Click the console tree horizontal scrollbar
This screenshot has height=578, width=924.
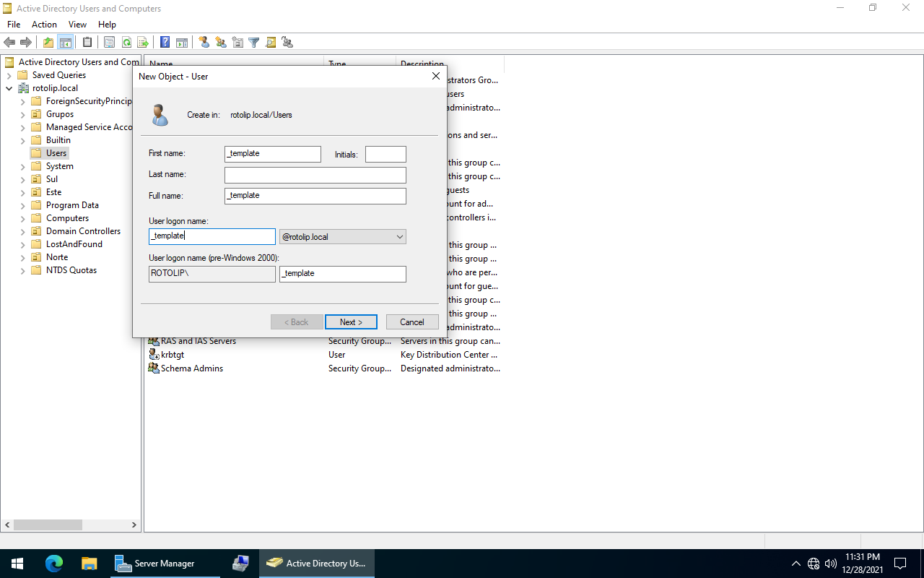pyautogui.click(x=58, y=525)
